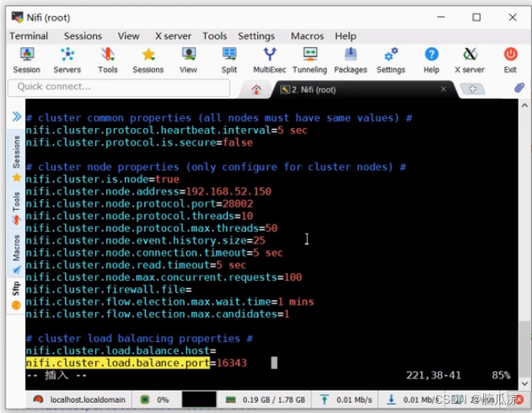Open the Packages toolbar icon
532x413 pixels.
[351, 61]
